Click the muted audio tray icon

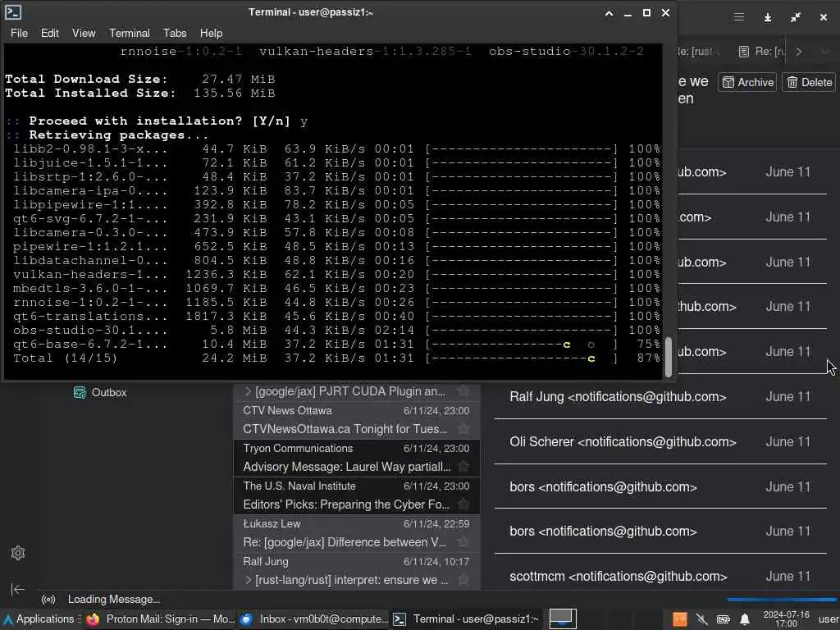[x=701, y=620]
